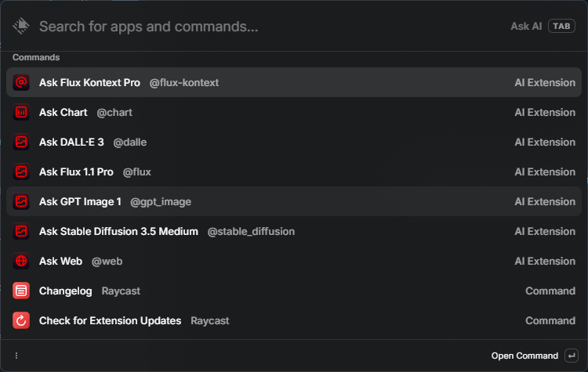The height and width of the screenshot is (372, 588).
Task: Click AI Extension label on Ask DALL·E 3 row
Action: [x=545, y=142]
